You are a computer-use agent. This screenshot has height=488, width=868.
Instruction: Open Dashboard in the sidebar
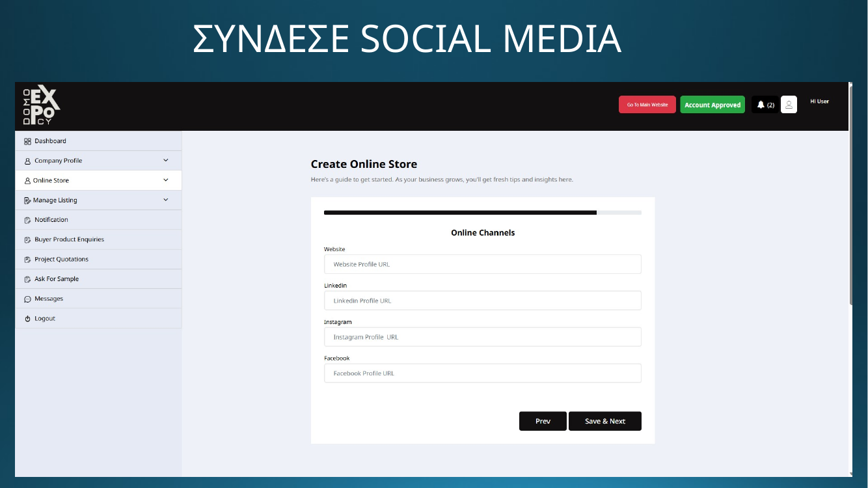(x=98, y=141)
